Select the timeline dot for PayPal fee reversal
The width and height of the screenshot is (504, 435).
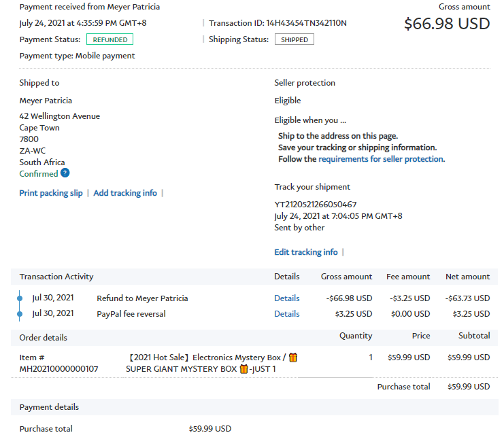(20, 314)
